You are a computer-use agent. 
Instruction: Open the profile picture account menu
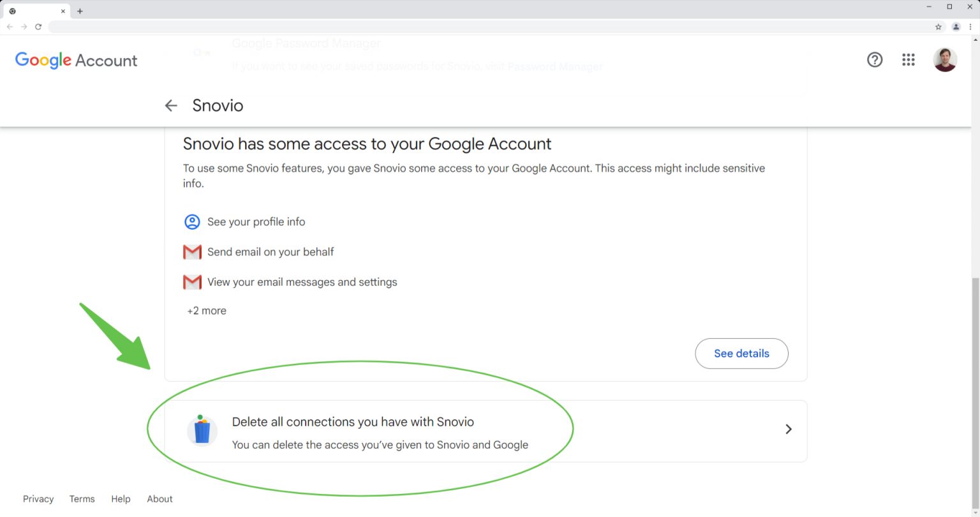pos(945,60)
